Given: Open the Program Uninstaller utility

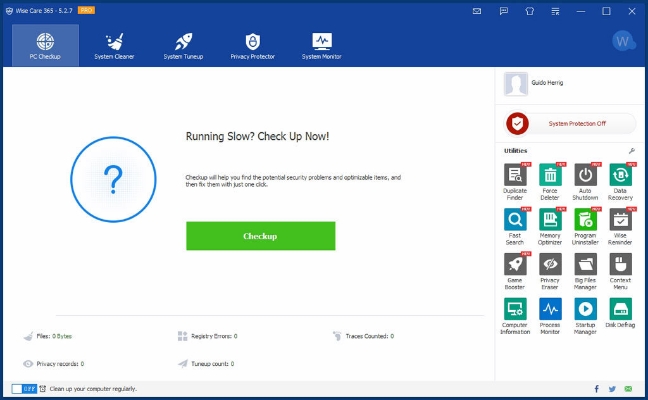Looking at the screenshot, I should [585, 226].
